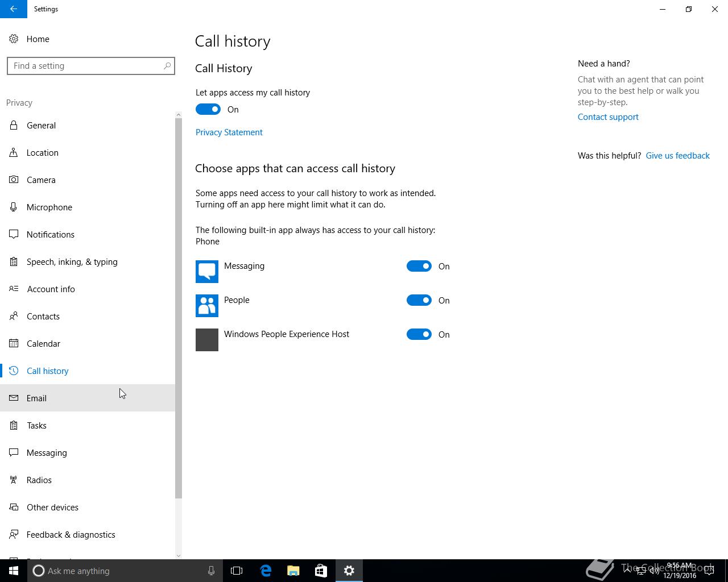Toggle call history access for People
728x582 pixels.
[419, 300]
